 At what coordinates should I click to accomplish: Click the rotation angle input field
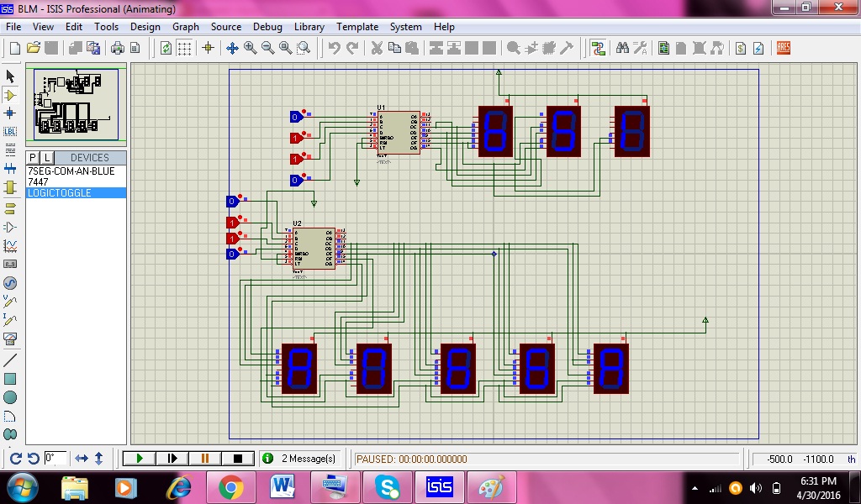point(55,459)
